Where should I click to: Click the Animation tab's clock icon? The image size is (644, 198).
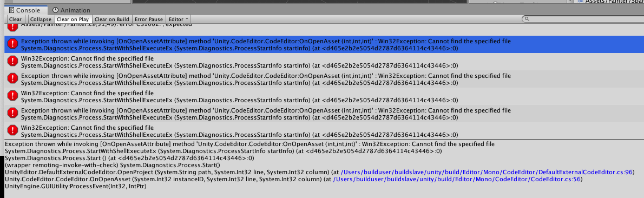pos(55,10)
